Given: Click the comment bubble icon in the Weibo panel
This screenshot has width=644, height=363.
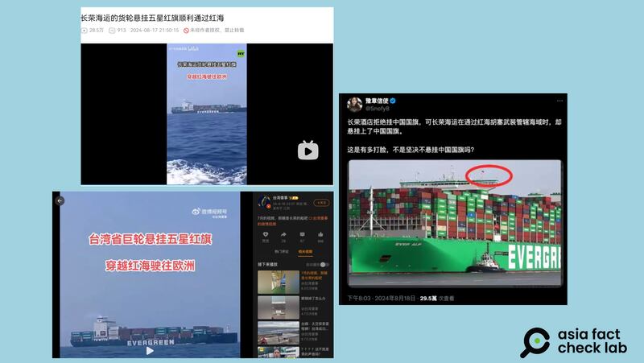Looking at the screenshot, I should 303,234.
